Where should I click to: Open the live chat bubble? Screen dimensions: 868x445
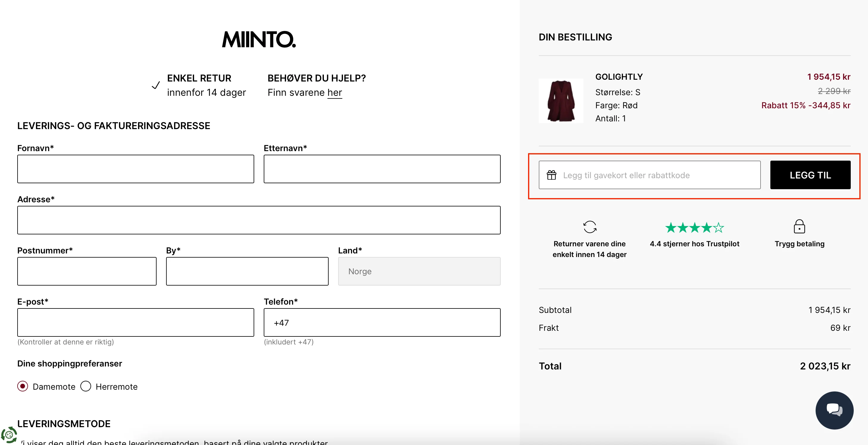tap(834, 410)
